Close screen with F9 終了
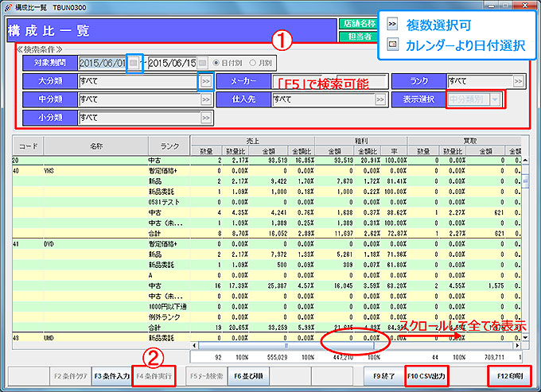The width and height of the screenshot is (541, 392). (x=384, y=376)
